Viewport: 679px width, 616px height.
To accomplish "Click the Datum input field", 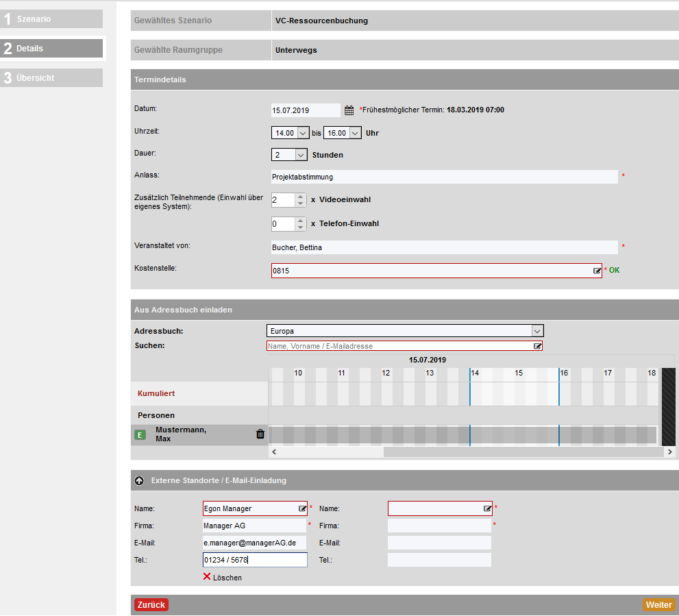I will [x=306, y=110].
